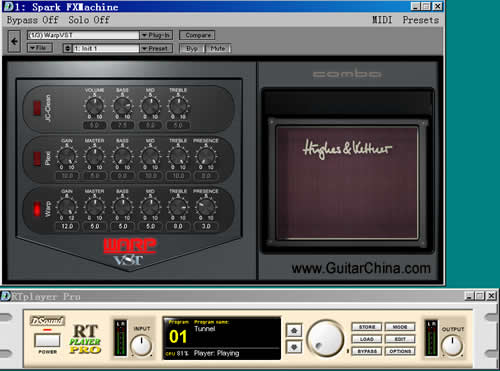
Task: Open the Plug-In dropdown
Action: (156, 35)
